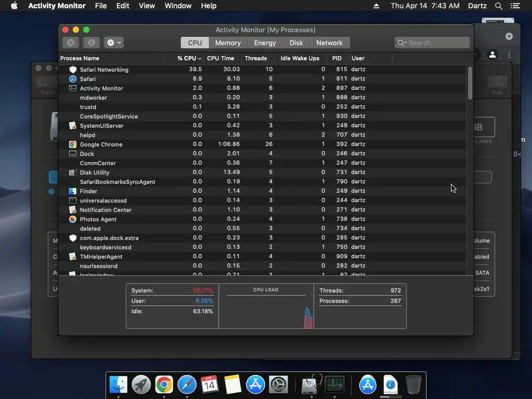Open the Help menu
Viewport: 532px width, 399px height.
(208, 6)
